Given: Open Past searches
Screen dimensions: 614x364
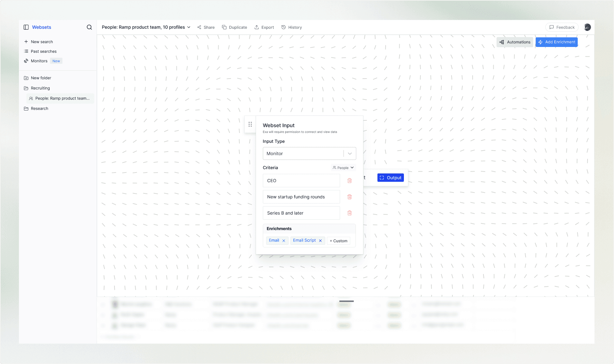Looking at the screenshot, I should [44, 51].
